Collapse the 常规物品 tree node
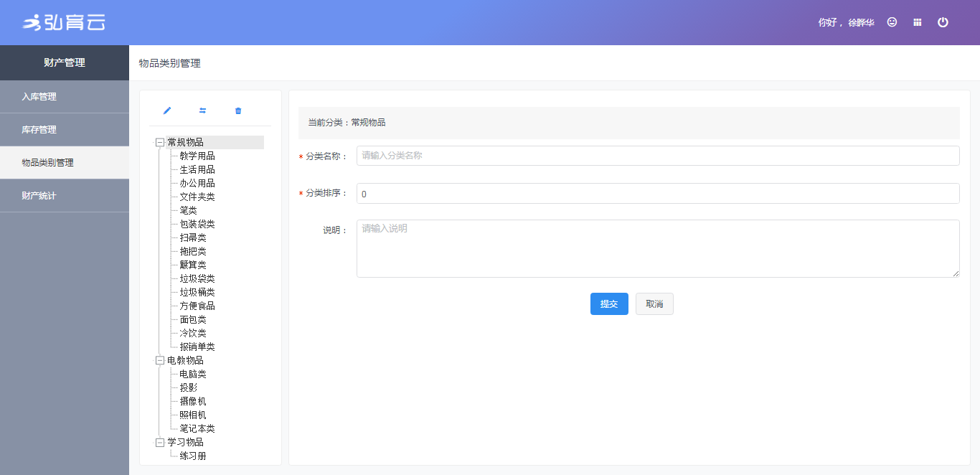980x475 pixels. tap(159, 143)
